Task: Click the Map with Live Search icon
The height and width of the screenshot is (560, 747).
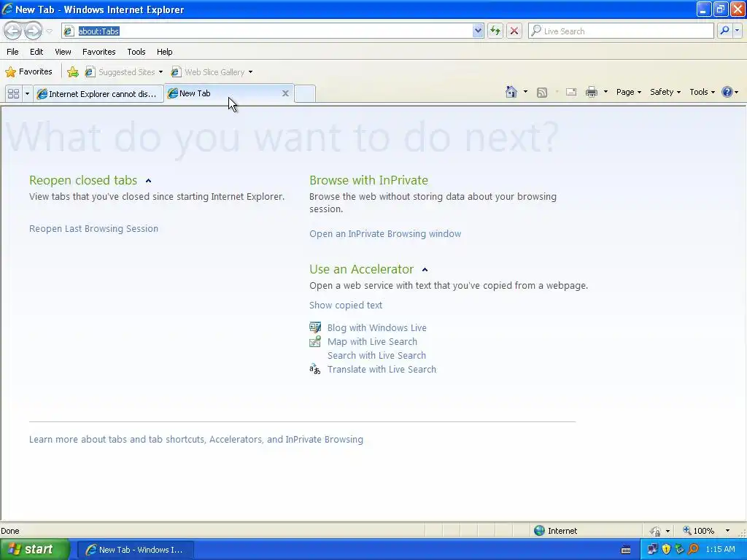Action: pyautogui.click(x=315, y=341)
